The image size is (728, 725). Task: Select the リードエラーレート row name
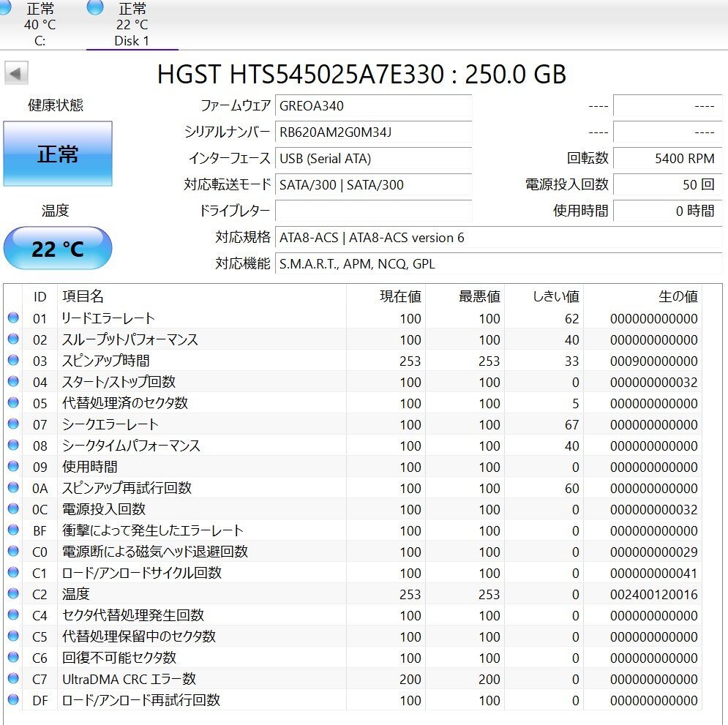(108, 318)
